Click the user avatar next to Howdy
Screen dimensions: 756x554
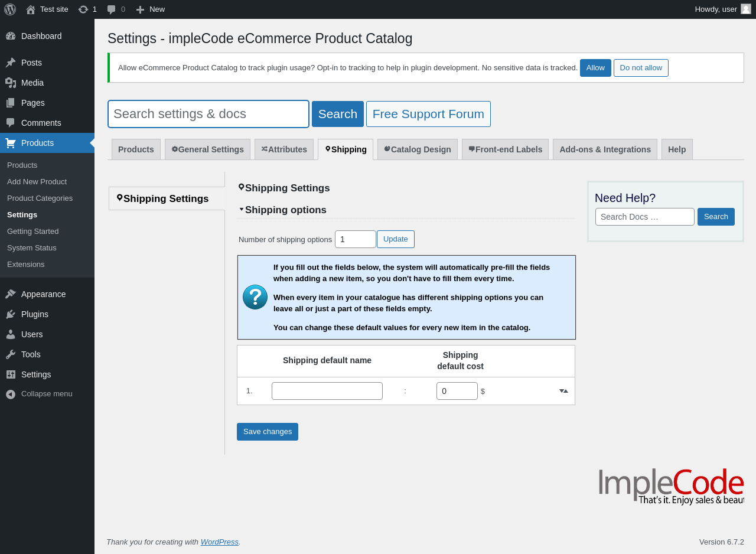click(x=746, y=9)
